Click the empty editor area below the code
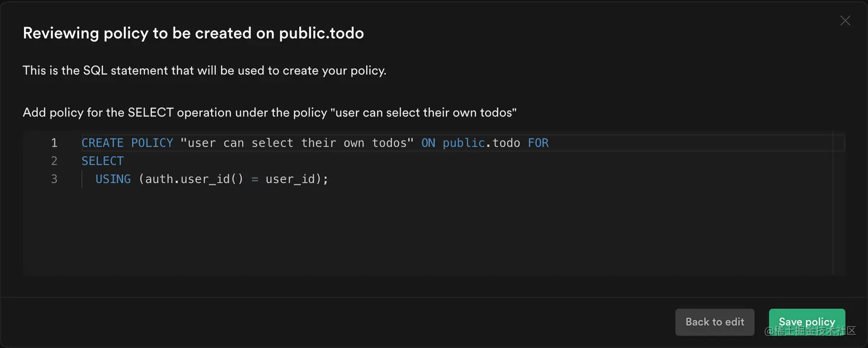The image size is (868, 348). tap(402, 235)
